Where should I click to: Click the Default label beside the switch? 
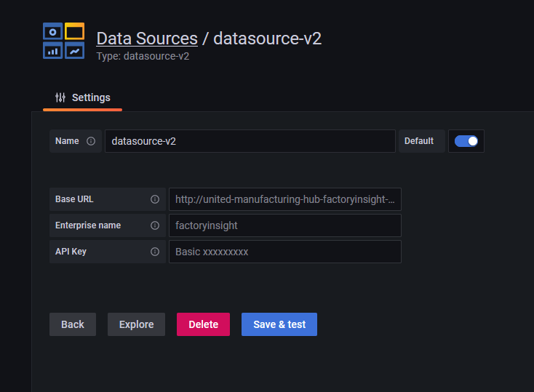(419, 141)
